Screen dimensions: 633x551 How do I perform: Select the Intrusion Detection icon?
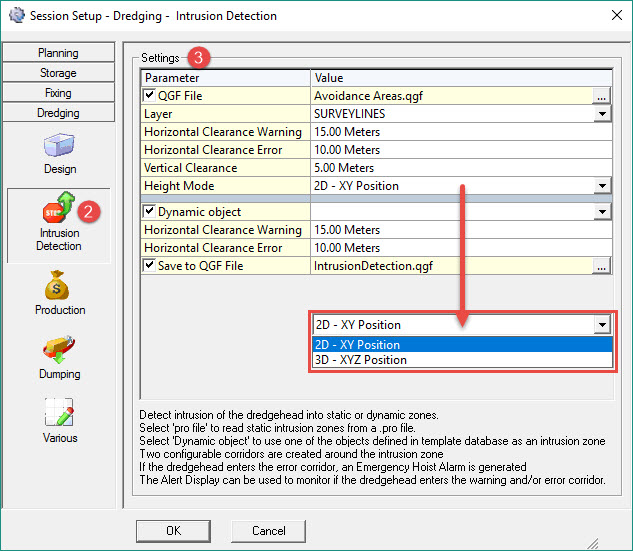(59, 211)
